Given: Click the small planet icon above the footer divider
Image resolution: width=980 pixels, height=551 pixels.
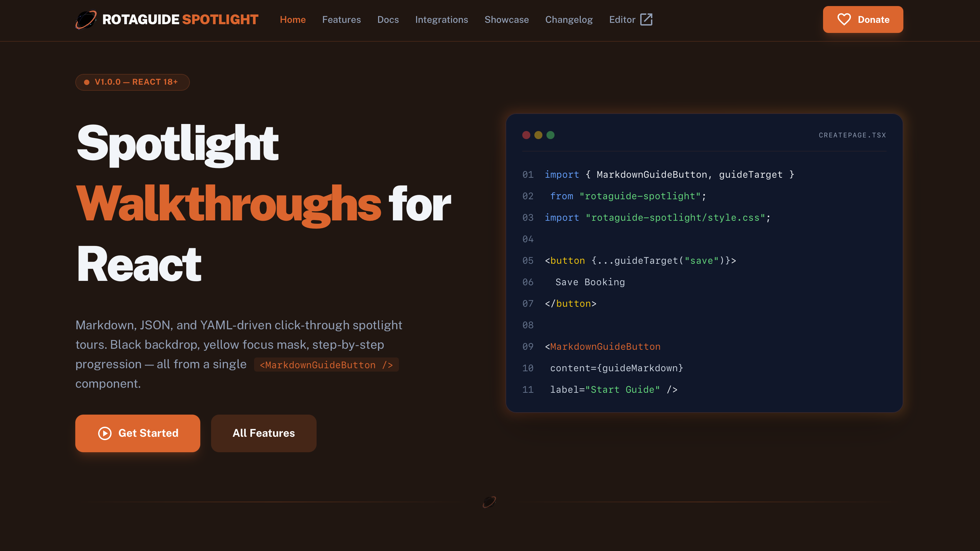Looking at the screenshot, I should pos(489,501).
